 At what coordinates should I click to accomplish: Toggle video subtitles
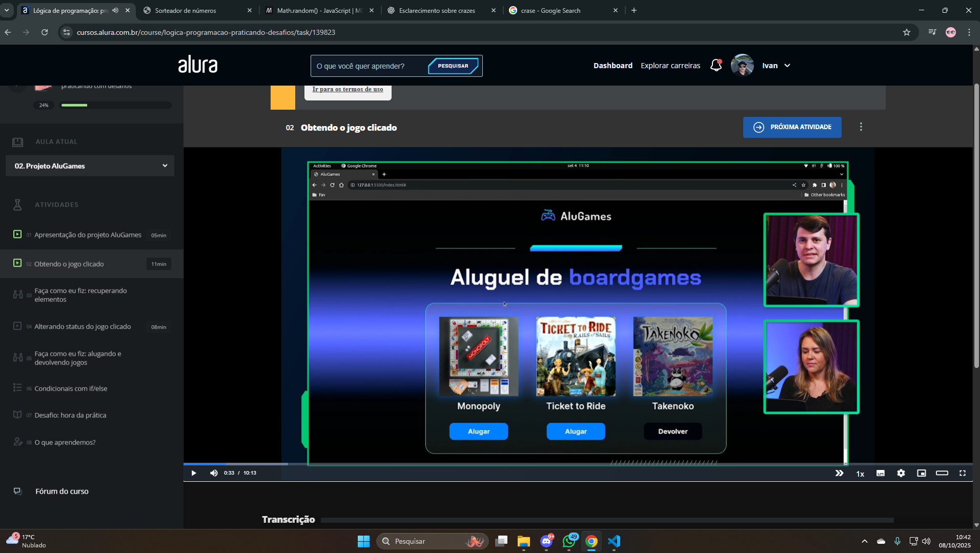tap(881, 473)
